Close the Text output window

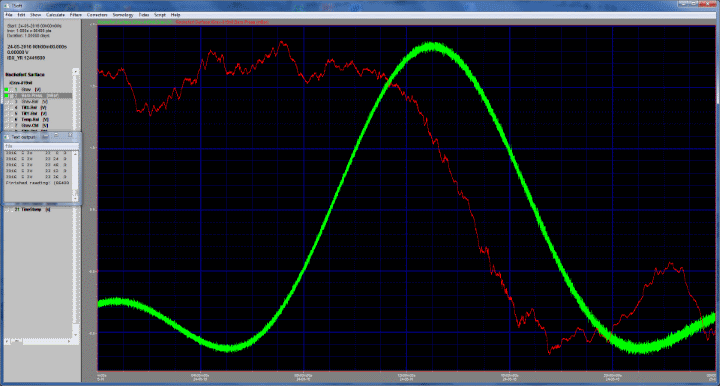(69, 136)
